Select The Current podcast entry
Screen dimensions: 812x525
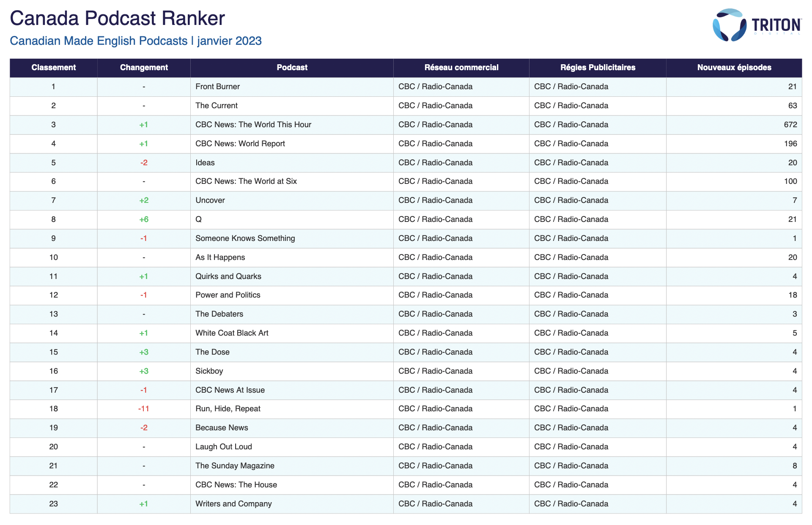point(217,106)
